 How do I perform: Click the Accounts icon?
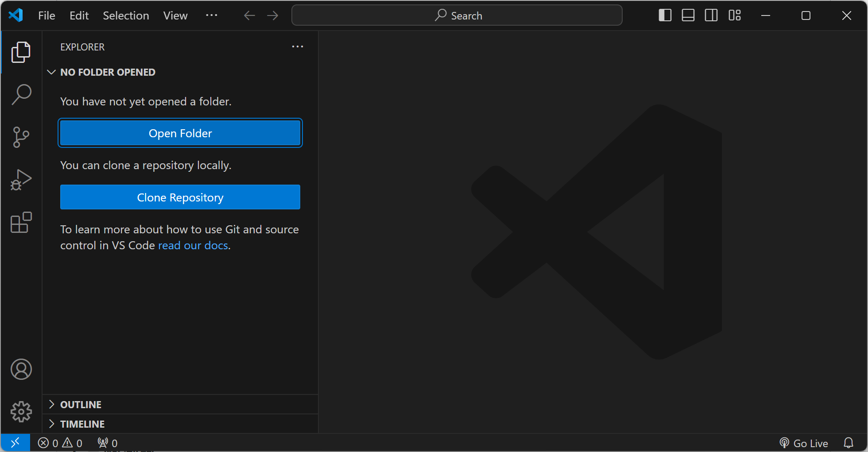click(21, 369)
